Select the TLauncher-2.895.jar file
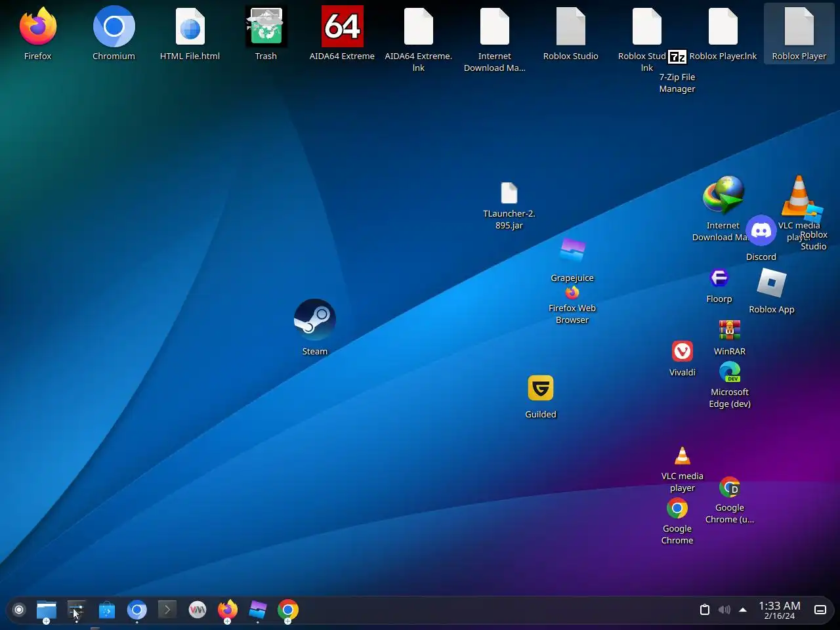Viewport: 840px width, 630px height. pyautogui.click(x=509, y=193)
